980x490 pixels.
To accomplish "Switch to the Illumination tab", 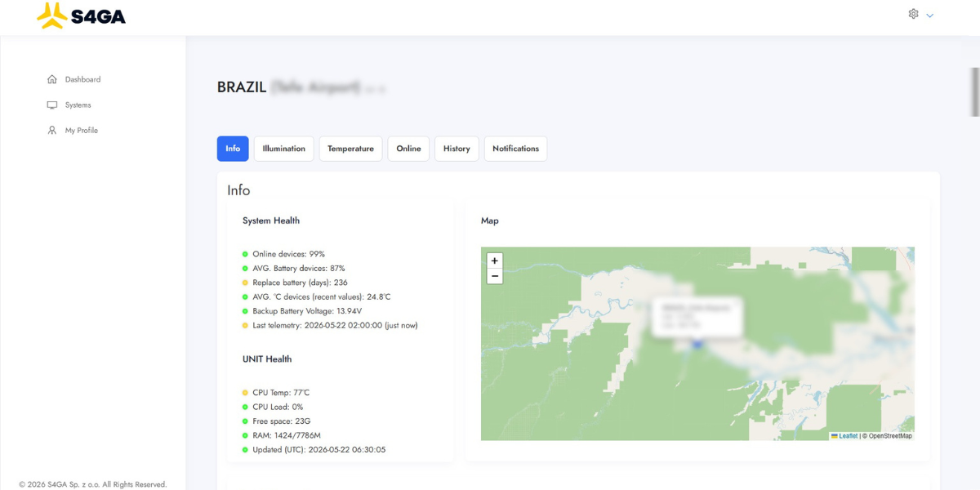I will (284, 149).
